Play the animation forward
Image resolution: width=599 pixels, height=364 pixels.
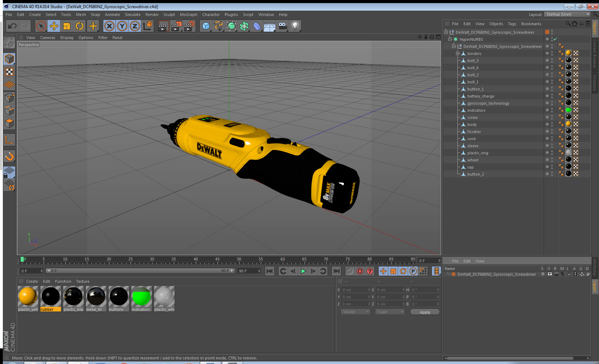pyautogui.click(x=303, y=271)
